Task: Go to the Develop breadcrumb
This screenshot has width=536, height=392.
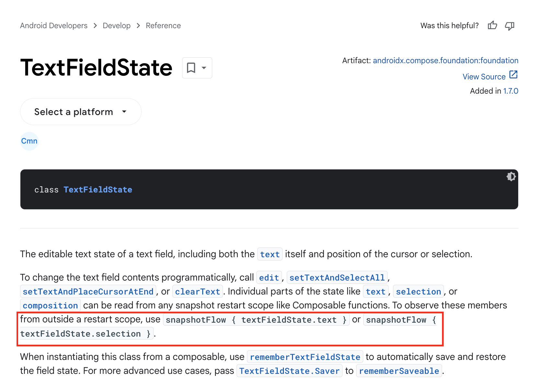Action: point(117,26)
